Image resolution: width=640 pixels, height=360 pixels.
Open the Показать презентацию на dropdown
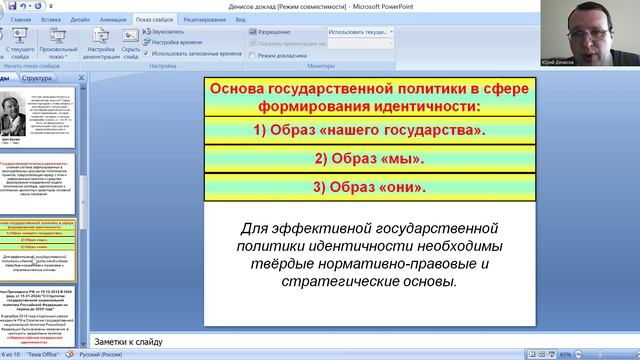tap(360, 43)
